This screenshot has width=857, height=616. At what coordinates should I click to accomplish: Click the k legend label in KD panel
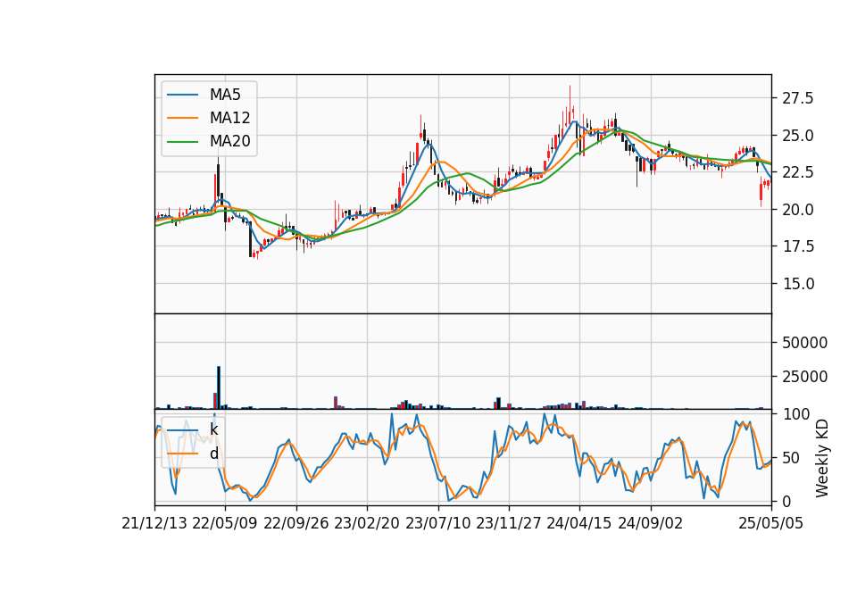[x=213, y=429]
